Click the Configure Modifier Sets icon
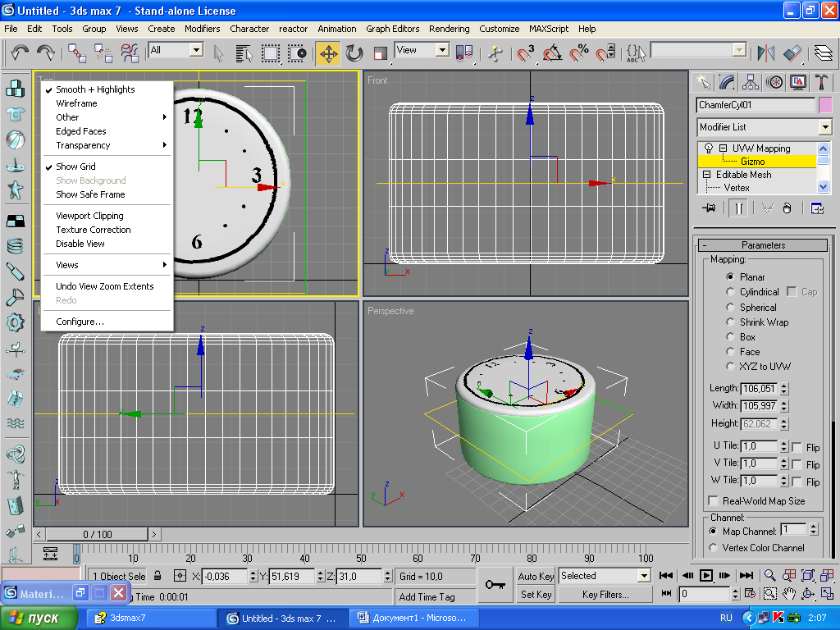840x630 pixels. [x=817, y=208]
